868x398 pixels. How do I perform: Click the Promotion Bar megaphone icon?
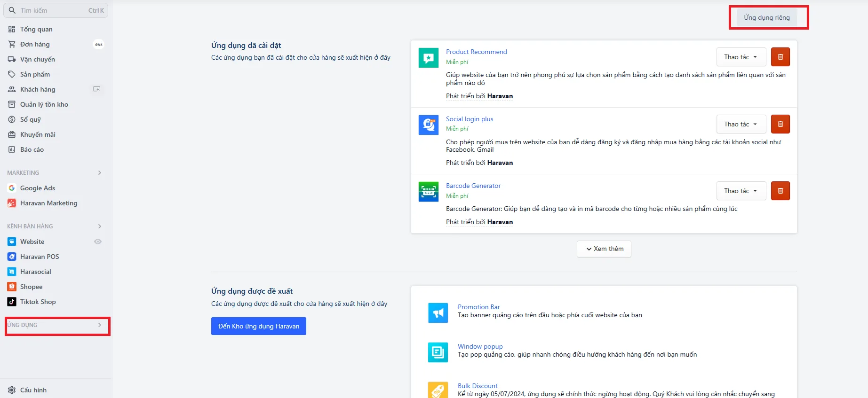click(x=438, y=313)
